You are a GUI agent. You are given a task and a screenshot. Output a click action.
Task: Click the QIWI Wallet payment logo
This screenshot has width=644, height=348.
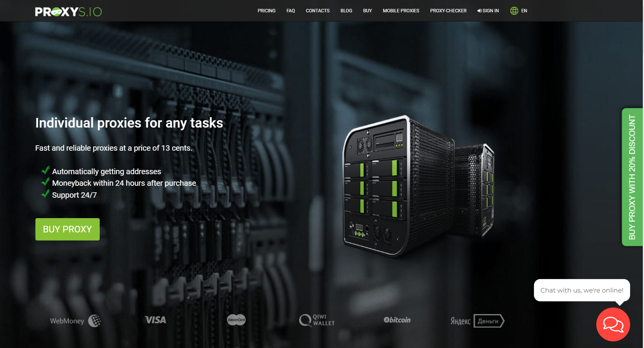pyautogui.click(x=317, y=320)
